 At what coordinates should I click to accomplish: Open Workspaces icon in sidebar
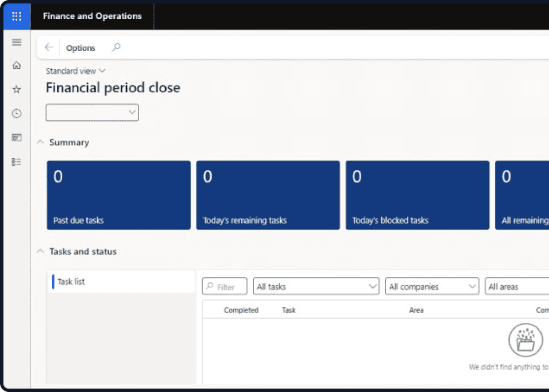tap(16, 138)
